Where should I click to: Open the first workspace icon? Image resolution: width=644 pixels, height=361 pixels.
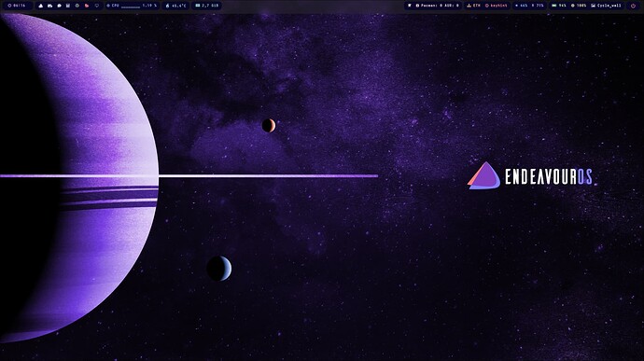[x=41, y=6]
